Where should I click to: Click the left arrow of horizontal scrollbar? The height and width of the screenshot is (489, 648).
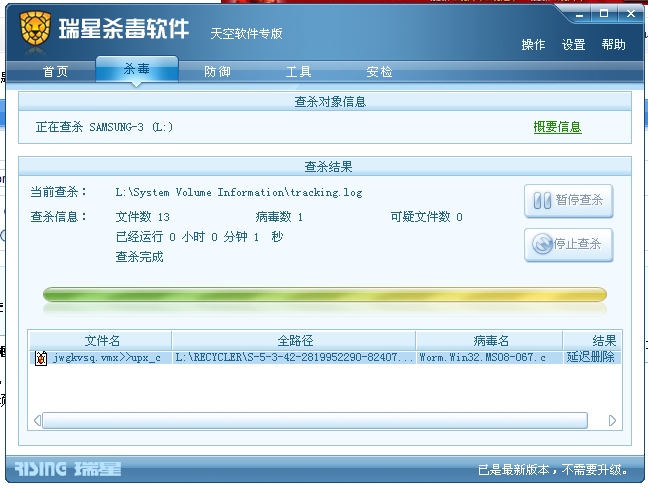tap(37, 420)
